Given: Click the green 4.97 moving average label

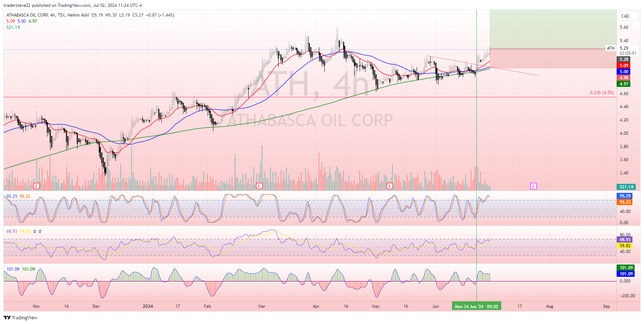Looking at the screenshot, I should [624, 84].
